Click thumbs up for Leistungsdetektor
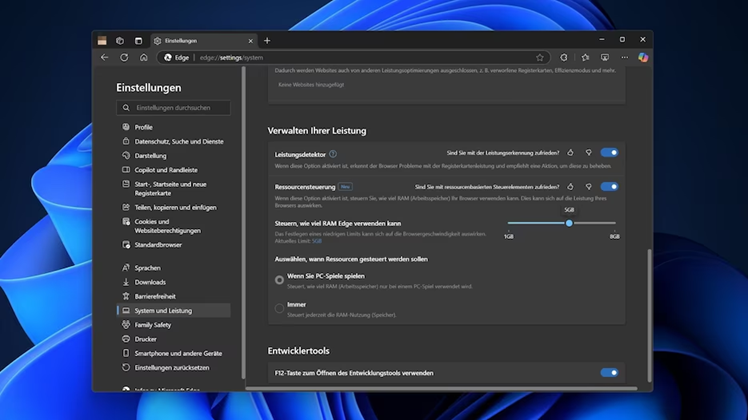Screen dimensions: 748x420 (x=571, y=153)
